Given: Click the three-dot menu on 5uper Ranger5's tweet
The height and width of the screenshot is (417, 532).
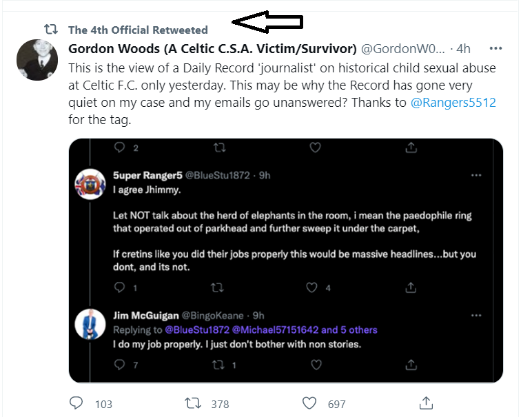Looking at the screenshot, I should point(476,176).
